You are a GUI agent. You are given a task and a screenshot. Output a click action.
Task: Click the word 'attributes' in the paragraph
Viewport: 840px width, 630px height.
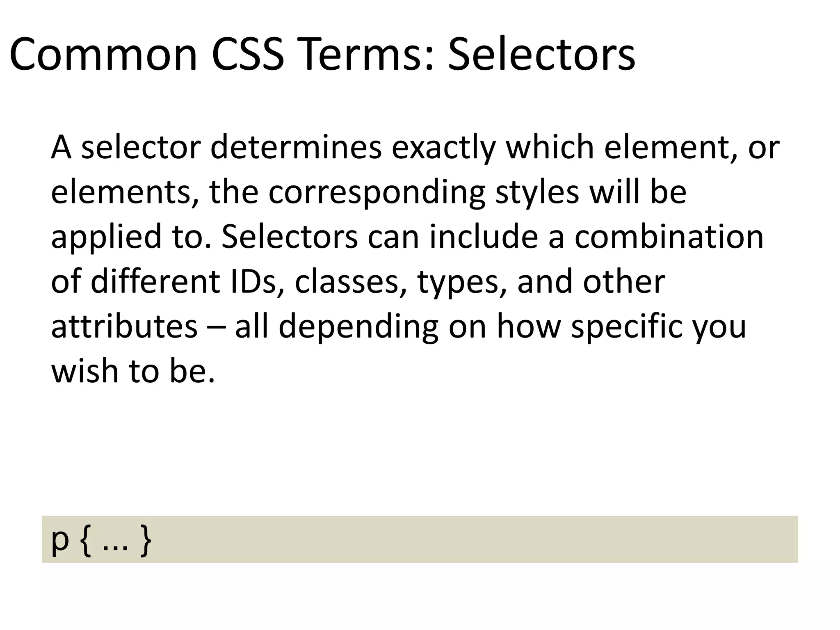coord(124,326)
